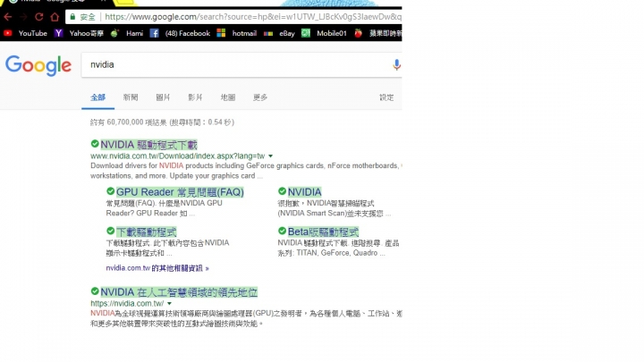
Task: Open the 更多 search options menu
Action: point(260,97)
